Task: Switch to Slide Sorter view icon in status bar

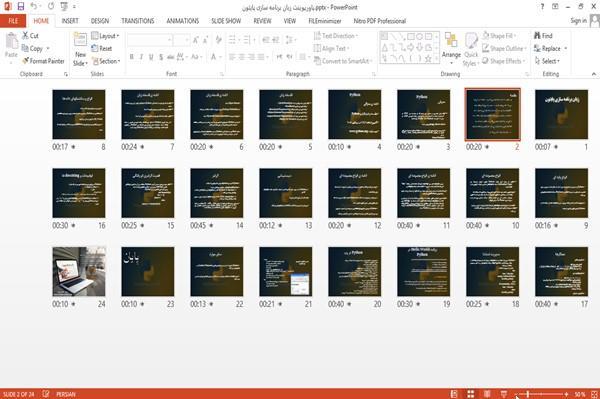Action: [470, 394]
